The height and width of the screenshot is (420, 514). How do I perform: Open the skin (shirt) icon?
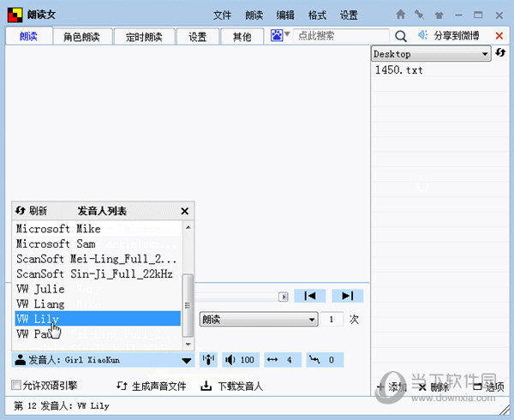(439, 15)
